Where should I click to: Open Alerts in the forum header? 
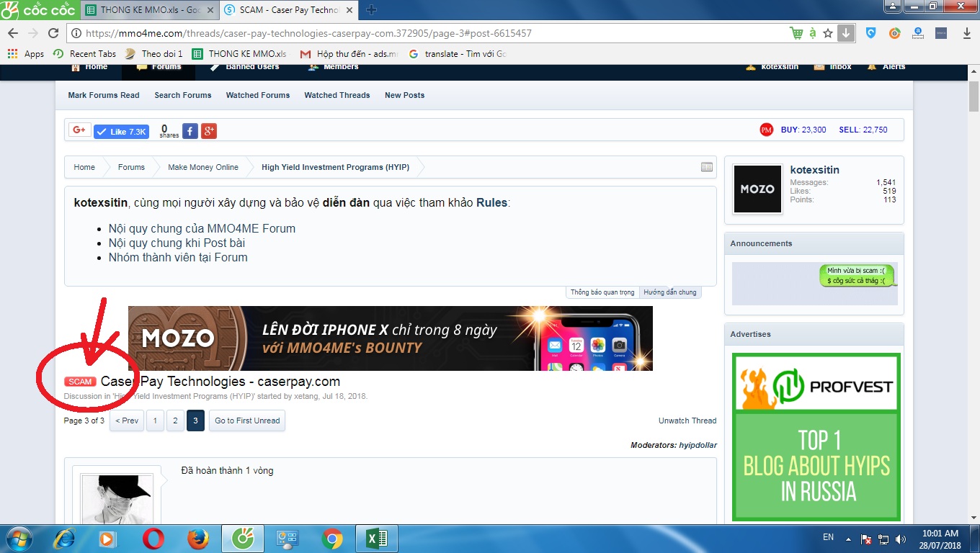886,67
